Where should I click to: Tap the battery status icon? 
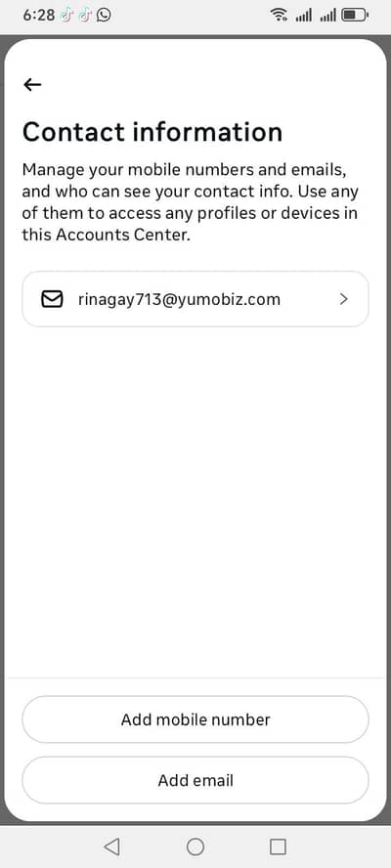[355, 15]
